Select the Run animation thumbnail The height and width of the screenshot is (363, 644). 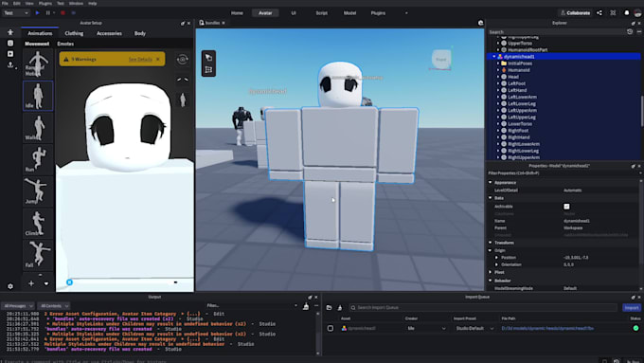[38, 159]
